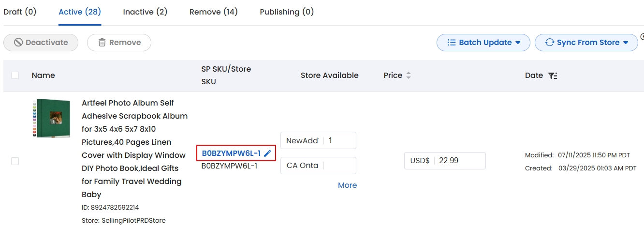The height and width of the screenshot is (229, 644).
Task: Open the Remove (14) tab
Action: pos(214,12)
